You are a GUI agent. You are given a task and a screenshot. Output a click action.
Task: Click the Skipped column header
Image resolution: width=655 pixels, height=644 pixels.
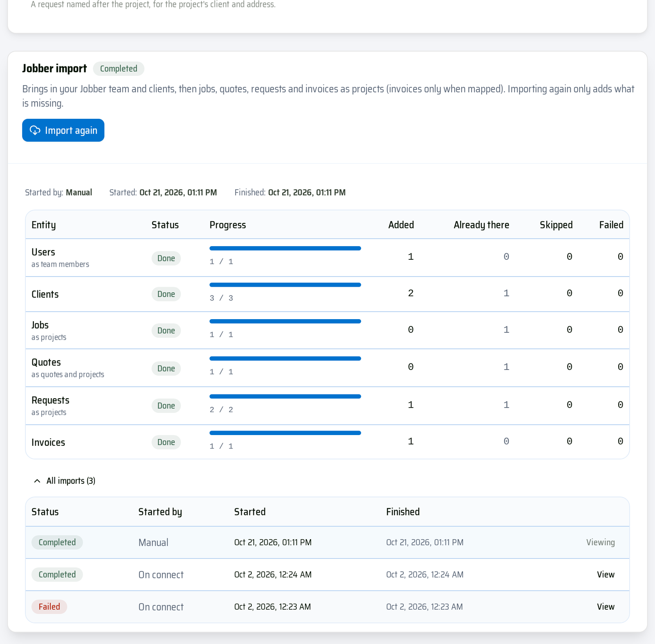pyautogui.click(x=556, y=225)
